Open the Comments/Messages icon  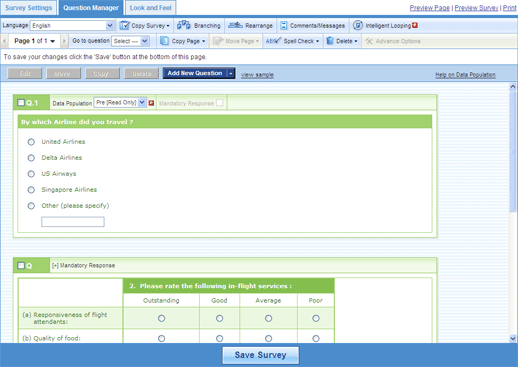(283, 25)
